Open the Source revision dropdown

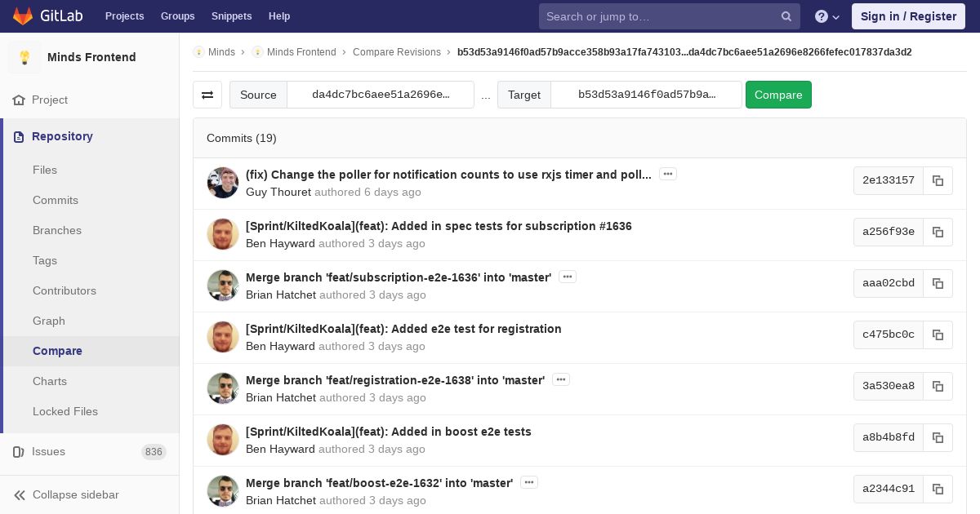click(x=381, y=95)
